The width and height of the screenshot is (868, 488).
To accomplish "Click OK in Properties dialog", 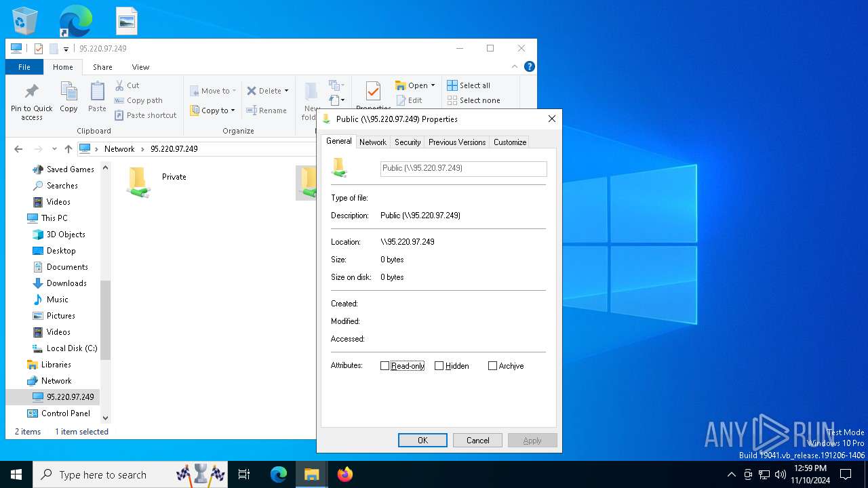I will click(422, 441).
